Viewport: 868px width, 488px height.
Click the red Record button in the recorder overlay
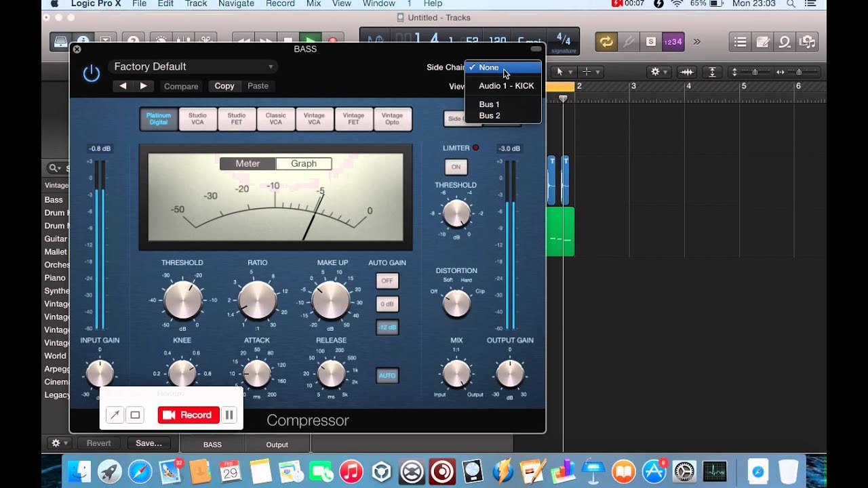pyautogui.click(x=189, y=415)
